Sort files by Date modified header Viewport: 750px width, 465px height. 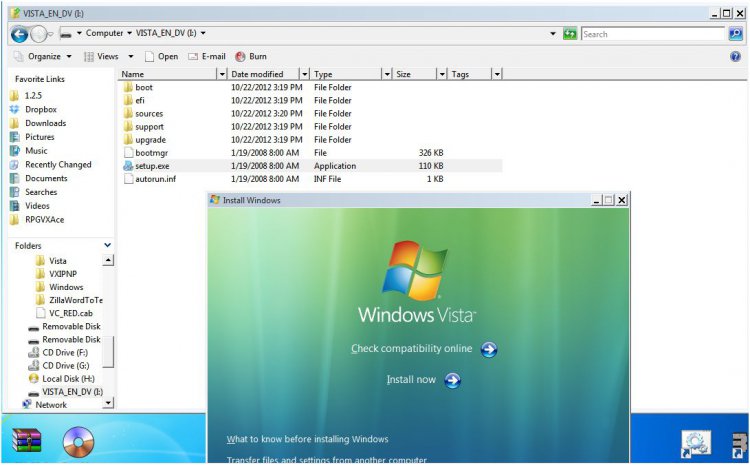point(264,74)
